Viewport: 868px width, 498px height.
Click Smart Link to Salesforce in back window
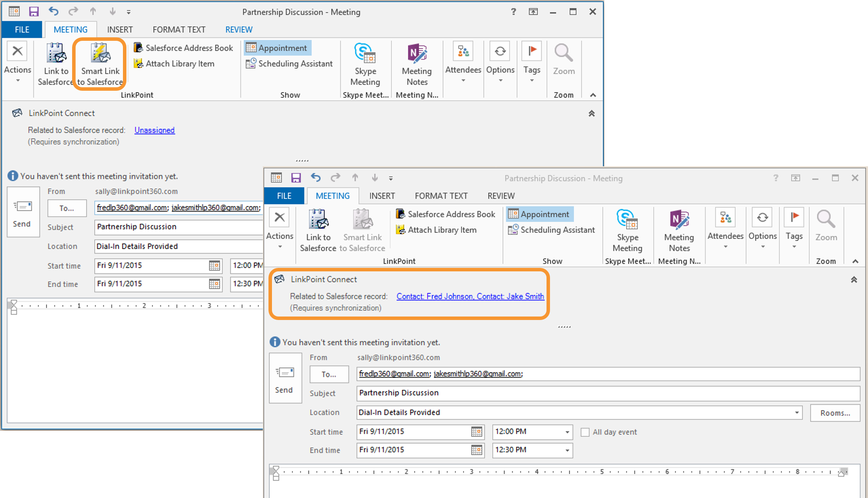coord(100,64)
